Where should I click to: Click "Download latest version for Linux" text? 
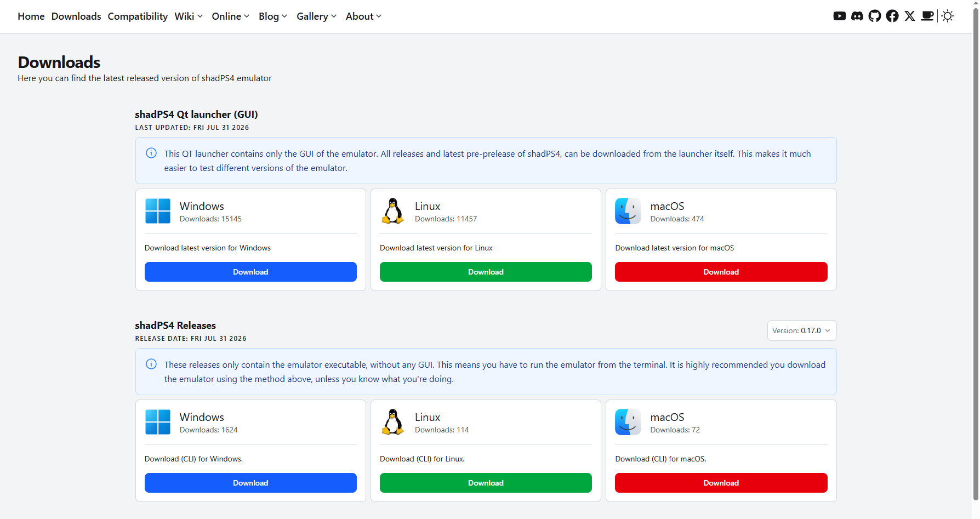tap(436, 248)
